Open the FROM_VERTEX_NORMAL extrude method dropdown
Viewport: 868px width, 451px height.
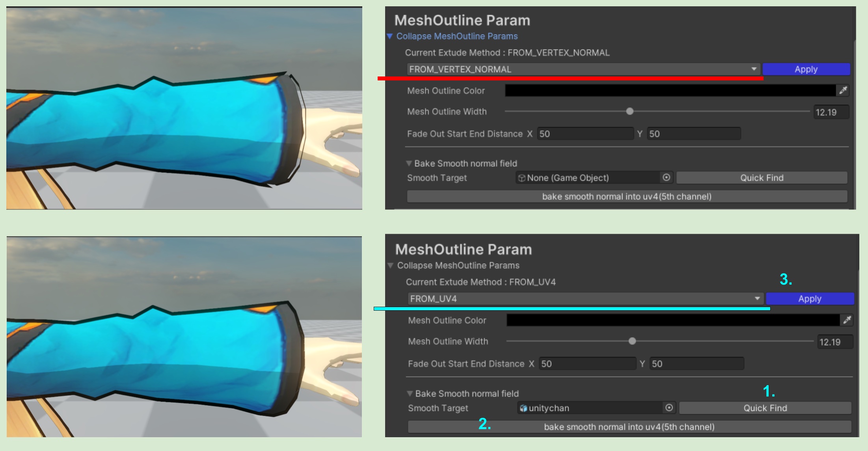(x=583, y=69)
